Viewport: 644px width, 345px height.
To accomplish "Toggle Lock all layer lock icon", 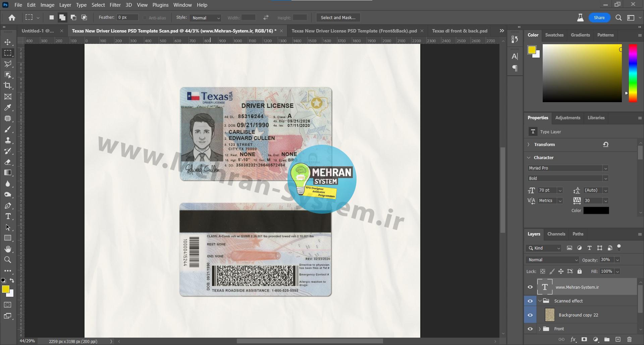I will pyautogui.click(x=580, y=271).
